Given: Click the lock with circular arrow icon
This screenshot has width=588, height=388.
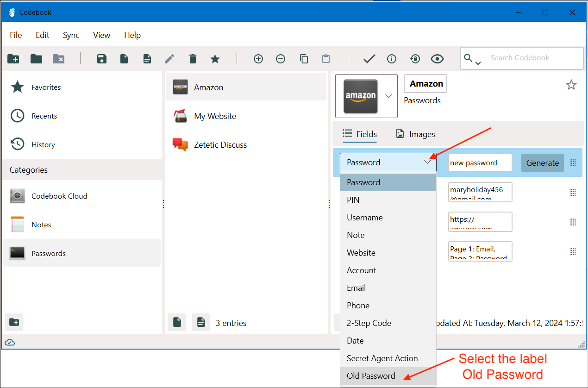Looking at the screenshot, I should (x=415, y=59).
